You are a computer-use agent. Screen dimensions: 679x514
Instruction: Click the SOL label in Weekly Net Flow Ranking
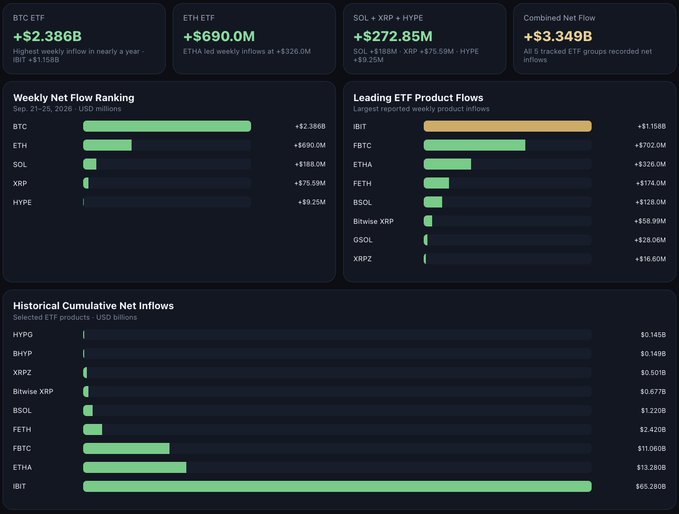point(20,165)
